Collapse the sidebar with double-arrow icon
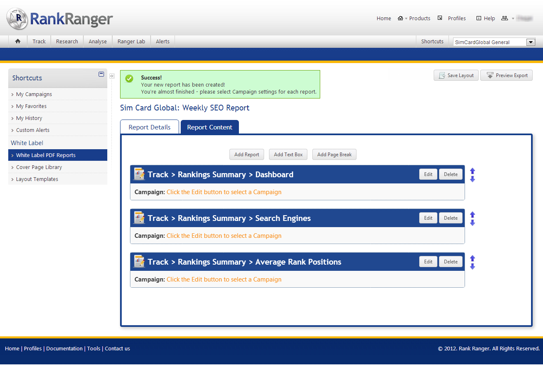543x392 pixels. 112,76
